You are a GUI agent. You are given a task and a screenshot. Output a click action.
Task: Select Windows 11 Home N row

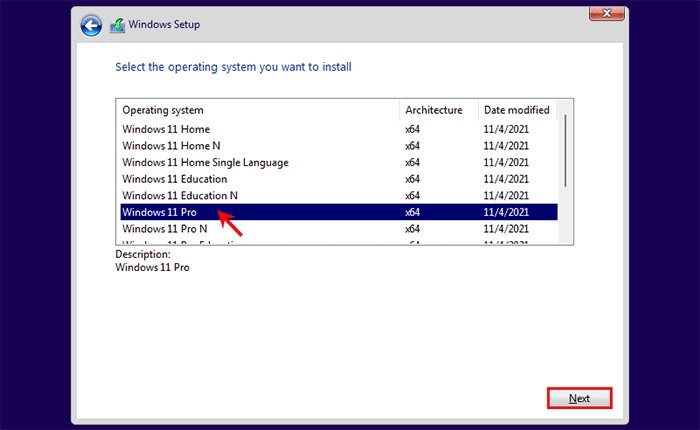(339, 146)
